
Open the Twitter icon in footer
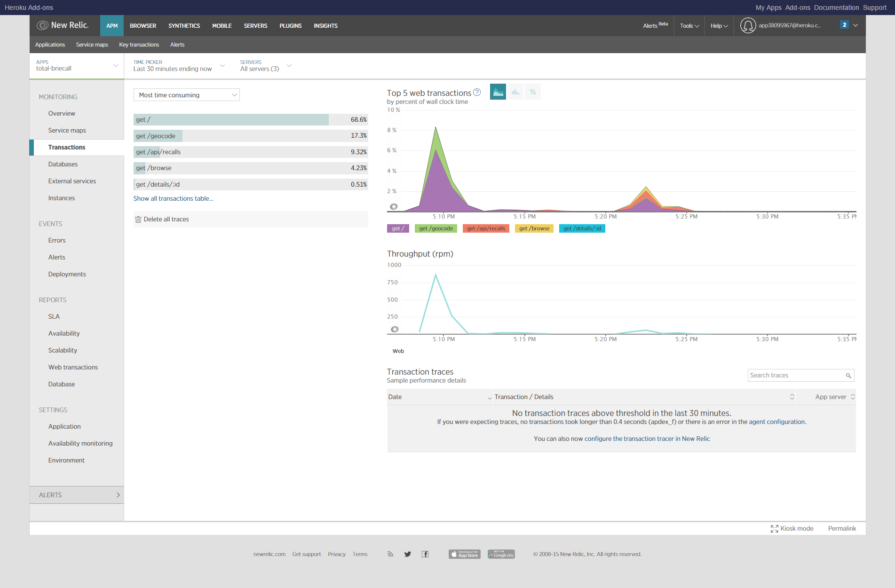coord(408,554)
